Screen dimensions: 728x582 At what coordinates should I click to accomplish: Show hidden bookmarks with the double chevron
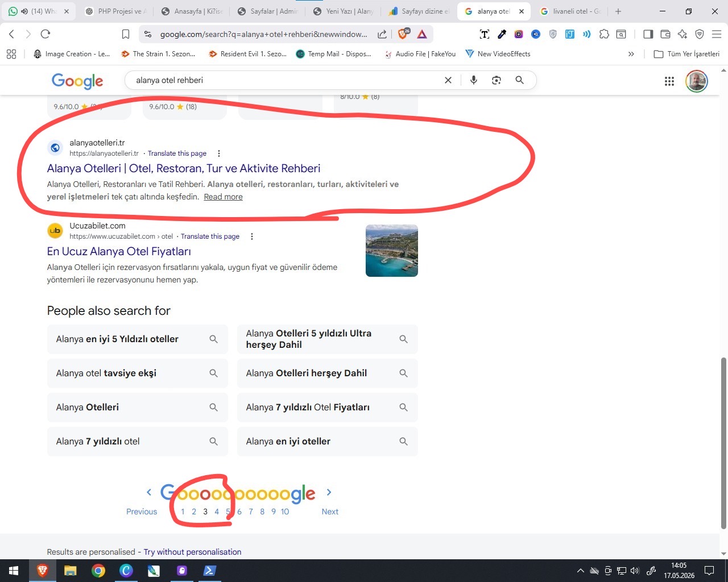(631, 54)
